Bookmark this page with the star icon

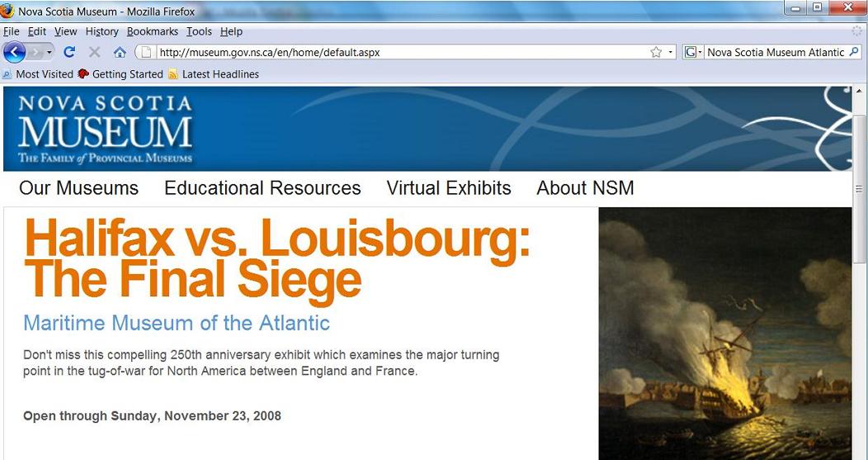pyautogui.click(x=656, y=52)
